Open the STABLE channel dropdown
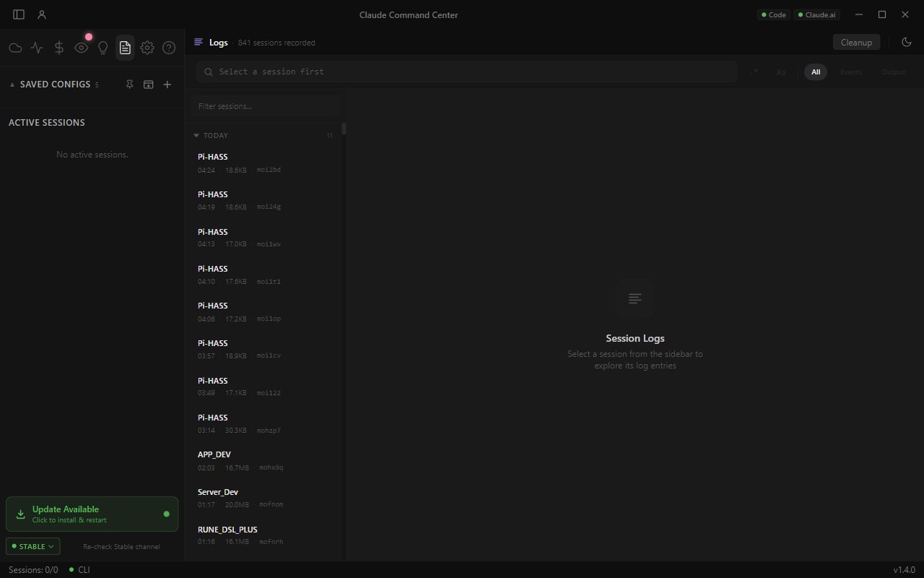Screen dimensions: 924x578 click(x=33, y=546)
